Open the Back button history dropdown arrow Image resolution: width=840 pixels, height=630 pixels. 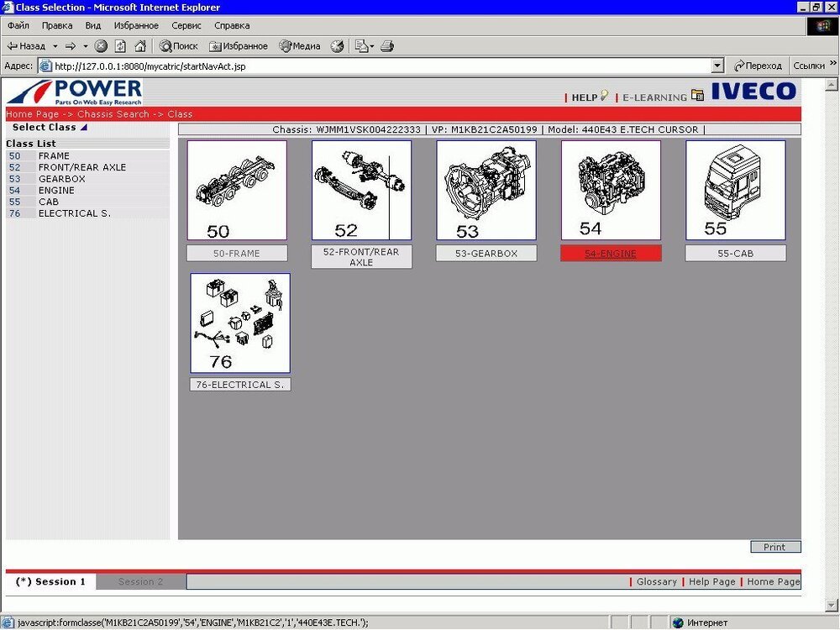[x=55, y=46]
